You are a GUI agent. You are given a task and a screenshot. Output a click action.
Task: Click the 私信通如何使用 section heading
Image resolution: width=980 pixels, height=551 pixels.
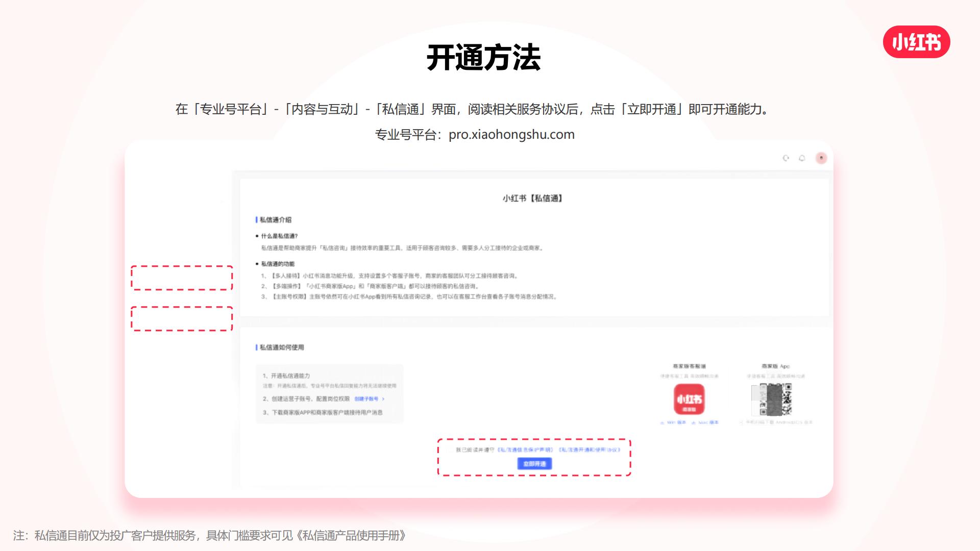click(x=281, y=347)
